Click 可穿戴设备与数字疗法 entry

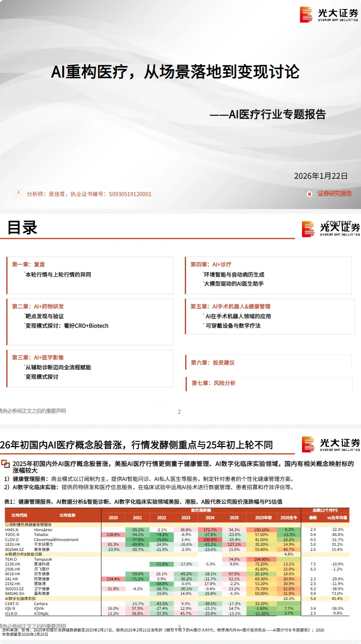click(x=233, y=326)
